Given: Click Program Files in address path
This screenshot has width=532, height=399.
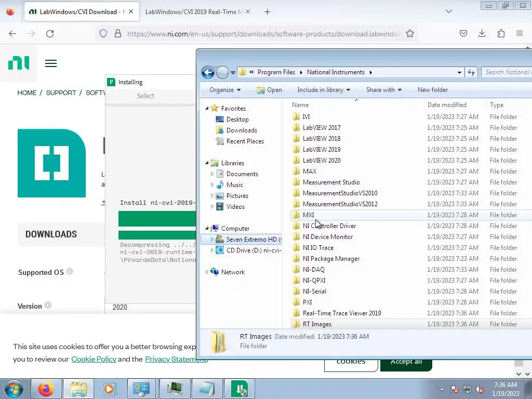Looking at the screenshot, I should 276,72.
